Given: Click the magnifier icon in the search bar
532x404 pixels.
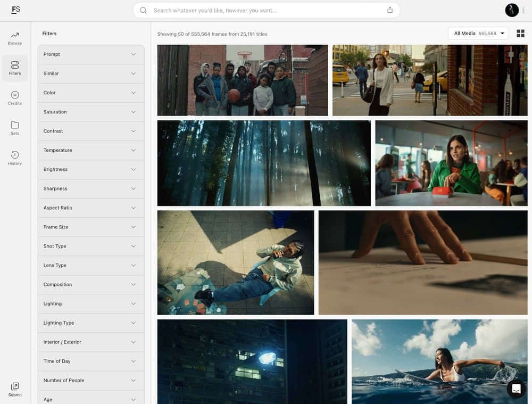Looking at the screenshot, I should click(143, 10).
